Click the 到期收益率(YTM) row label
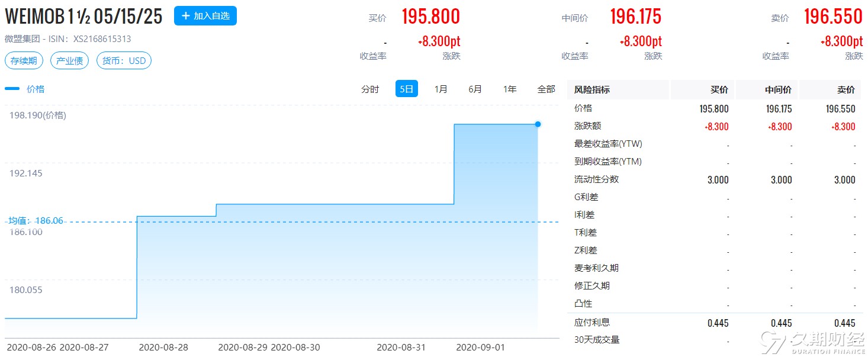This screenshot has height=357, width=868. tap(608, 162)
